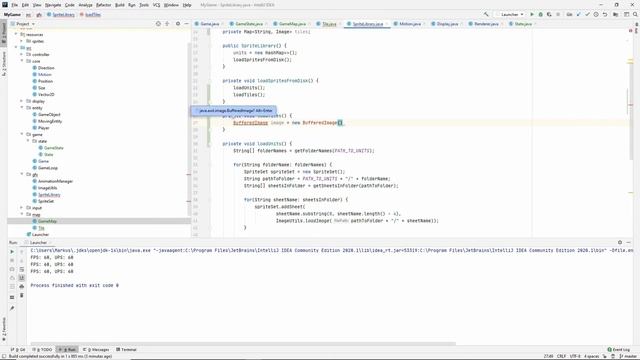Click the Git update project arrow icon
The image size is (640, 360).
[x=578, y=14]
